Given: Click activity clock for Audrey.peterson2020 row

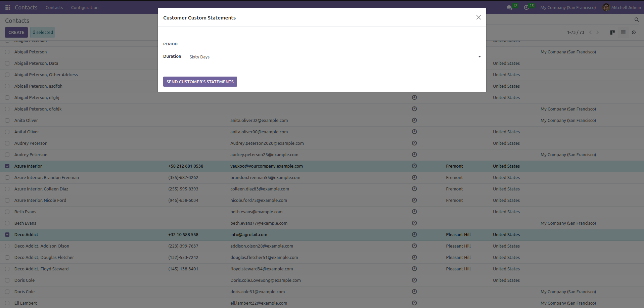Looking at the screenshot, I should pos(414,143).
